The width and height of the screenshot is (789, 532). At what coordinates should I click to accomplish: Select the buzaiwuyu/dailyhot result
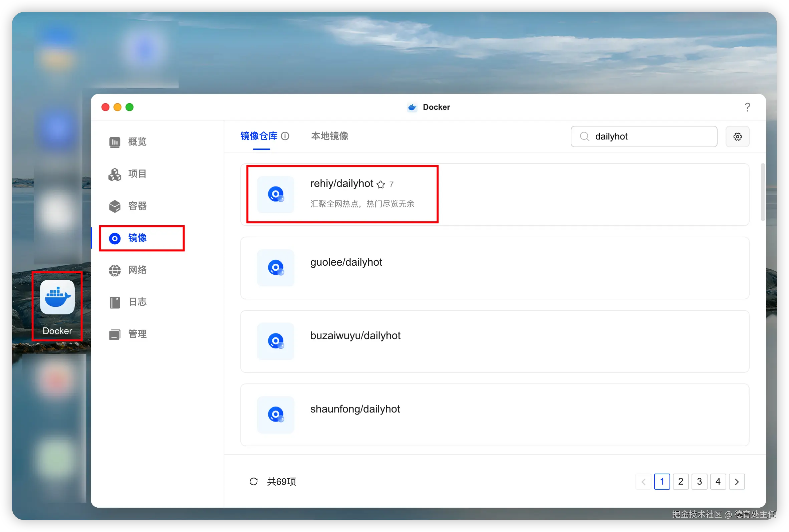pyautogui.click(x=495, y=341)
